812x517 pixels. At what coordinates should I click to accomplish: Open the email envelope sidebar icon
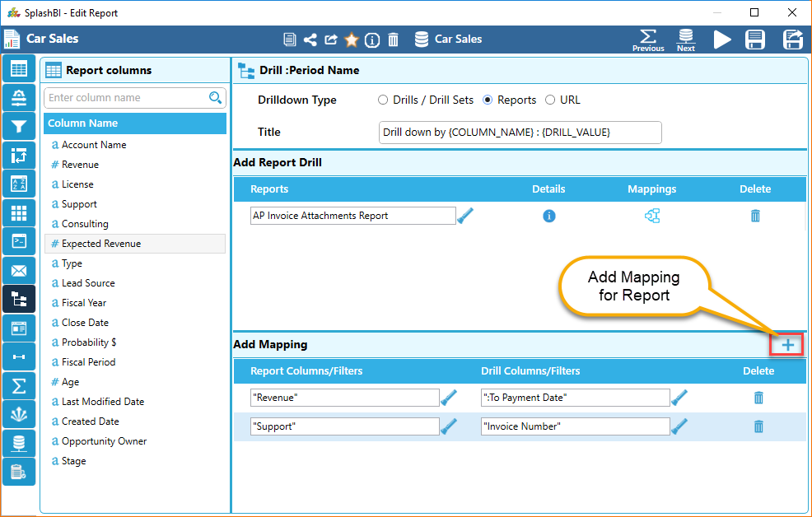coord(19,270)
